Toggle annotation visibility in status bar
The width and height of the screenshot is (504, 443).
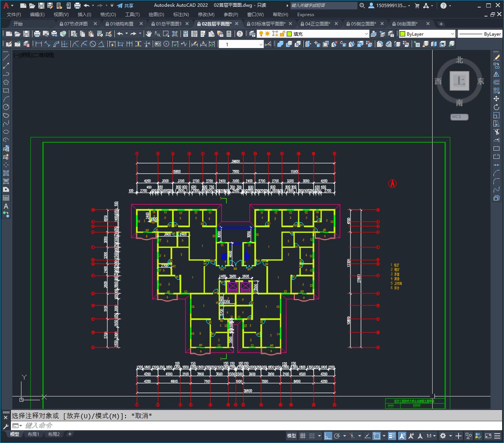point(402,436)
